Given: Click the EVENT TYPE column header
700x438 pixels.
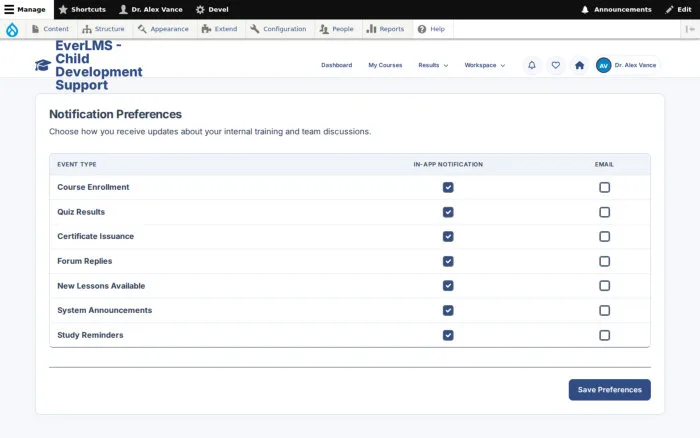Looking at the screenshot, I should (x=77, y=164).
